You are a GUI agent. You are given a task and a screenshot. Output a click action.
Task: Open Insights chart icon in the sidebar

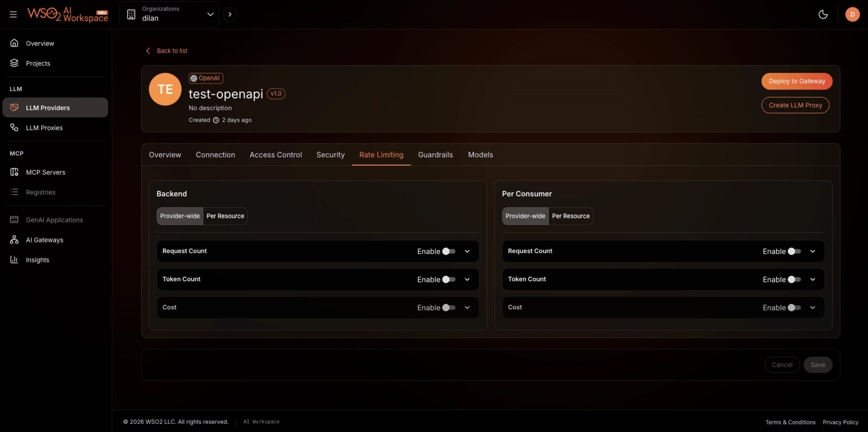pyautogui.click(x=14, y=260)
